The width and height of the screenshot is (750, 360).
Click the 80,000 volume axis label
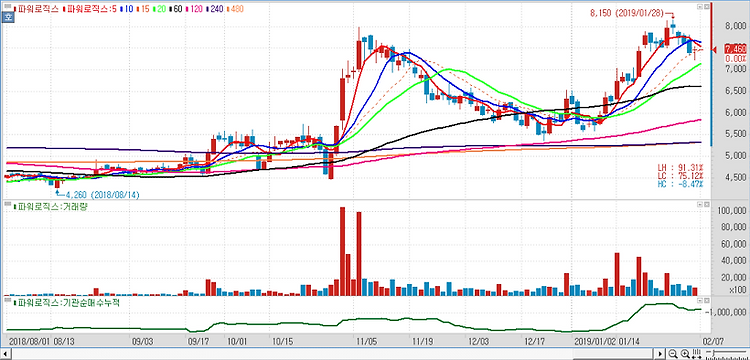733,228
